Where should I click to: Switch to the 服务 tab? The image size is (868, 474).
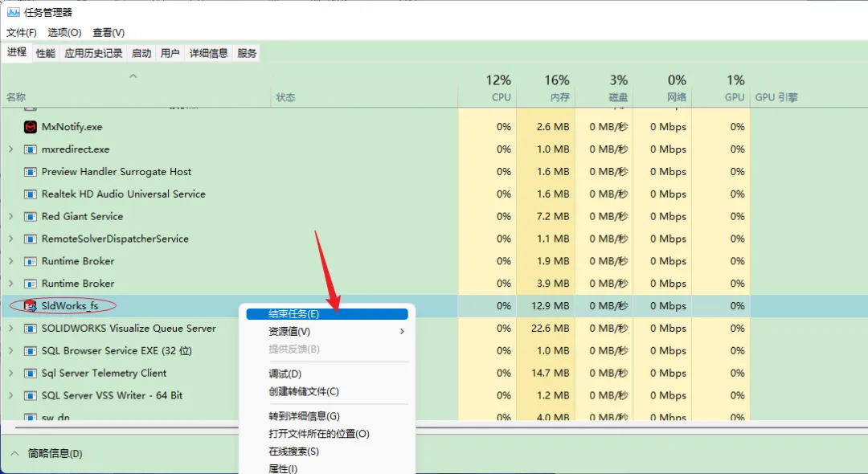(x=247, y=53)
